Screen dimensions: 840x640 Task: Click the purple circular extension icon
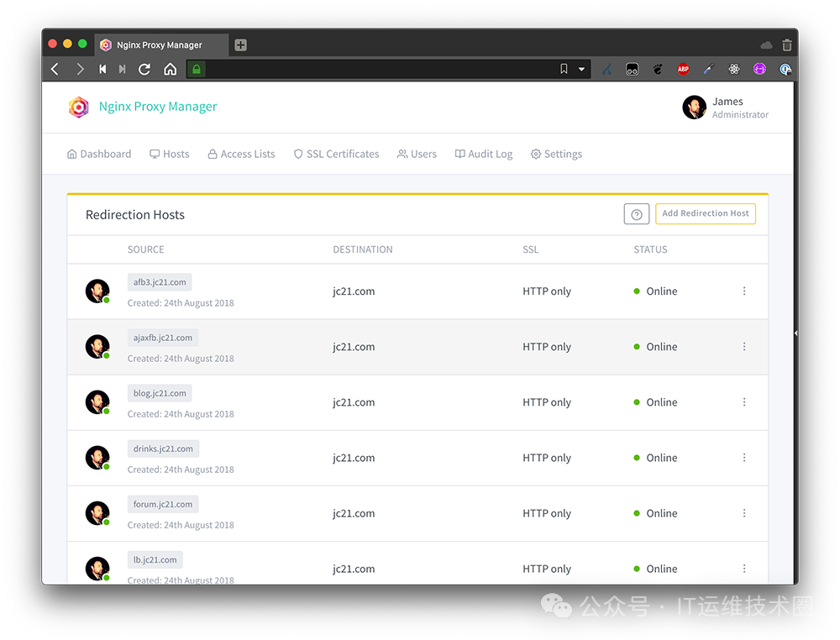[759, 69]
